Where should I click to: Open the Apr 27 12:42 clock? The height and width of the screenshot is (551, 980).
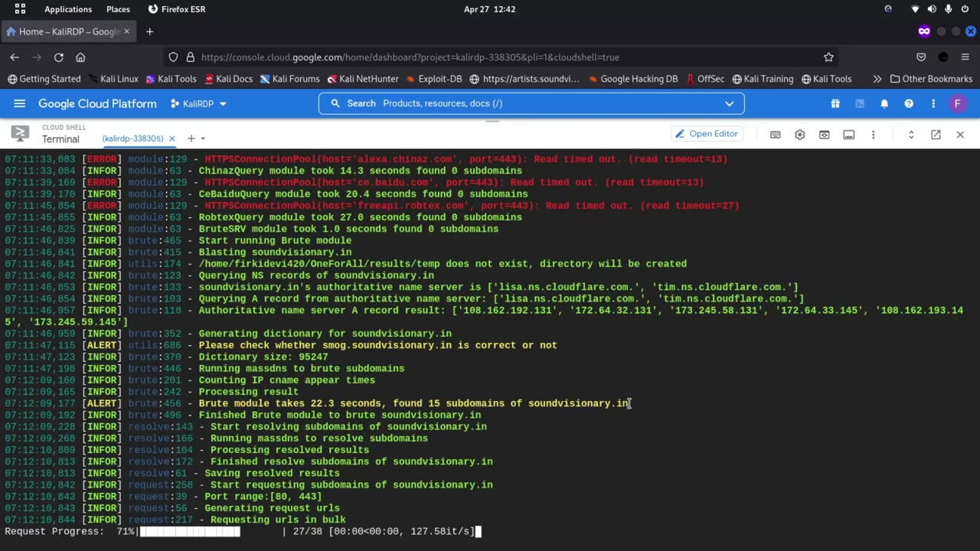(489, 9)
